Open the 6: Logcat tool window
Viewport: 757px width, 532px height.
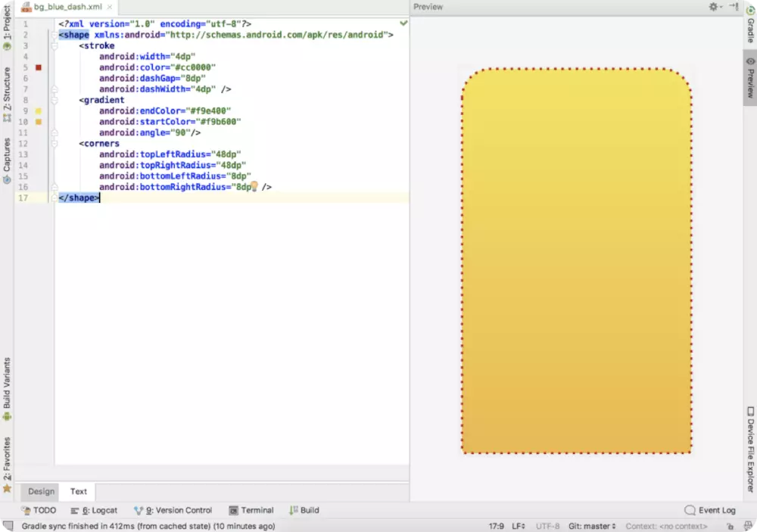pyautogui.click(x=94, y=510)
